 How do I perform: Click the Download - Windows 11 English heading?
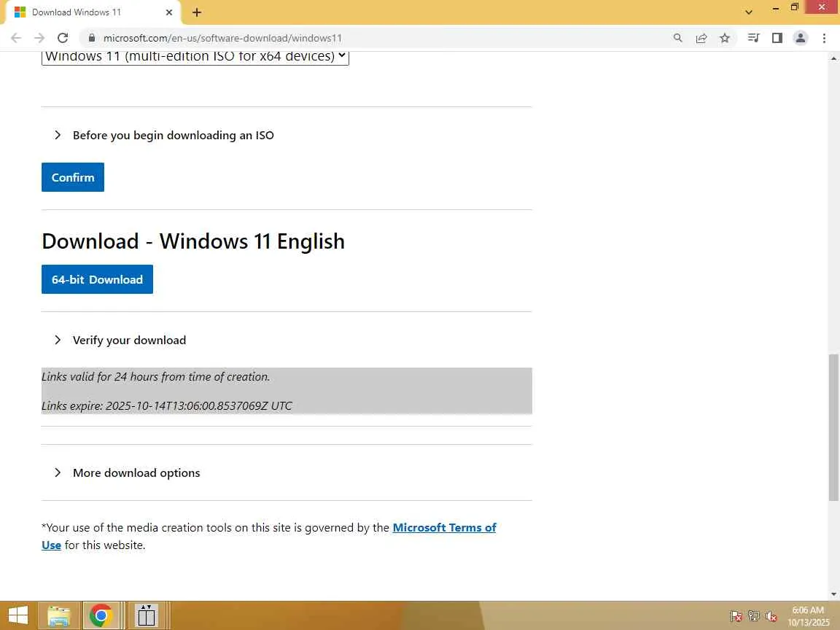pyautogui.click(x=192, y=241)
